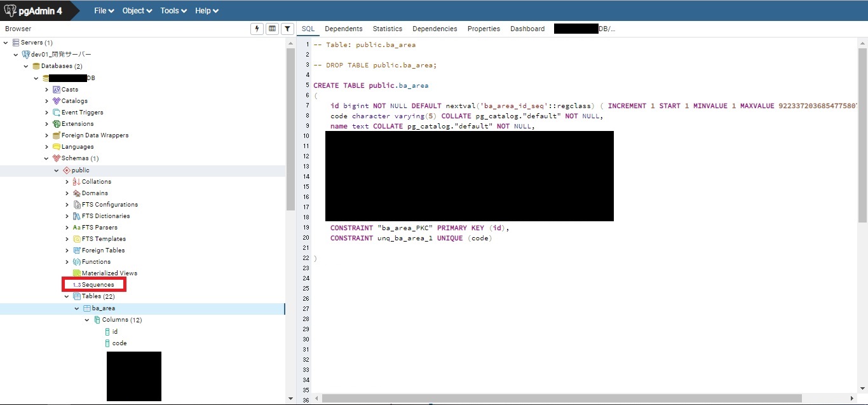Collapse the dev01 server node
868x405 pixels.
16,55
